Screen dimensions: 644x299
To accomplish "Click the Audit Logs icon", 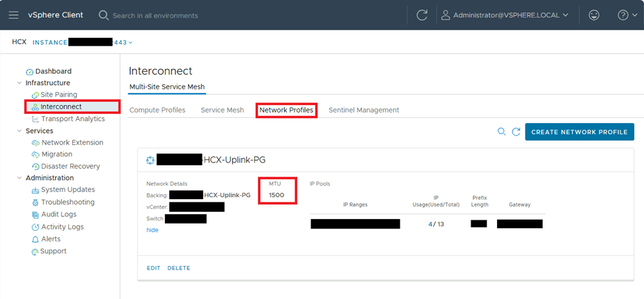I will click(x=36, y=214).
